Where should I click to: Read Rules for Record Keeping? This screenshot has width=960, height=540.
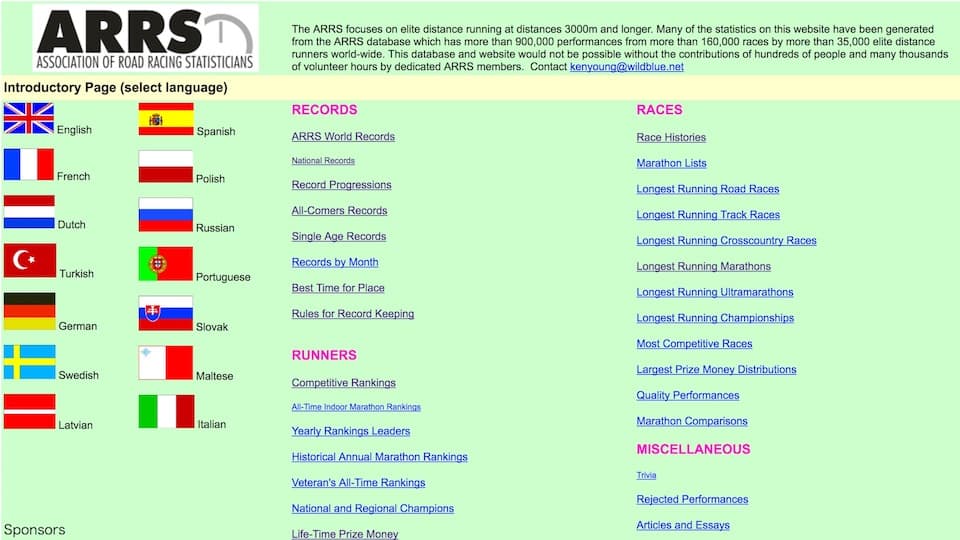point(353,313)
